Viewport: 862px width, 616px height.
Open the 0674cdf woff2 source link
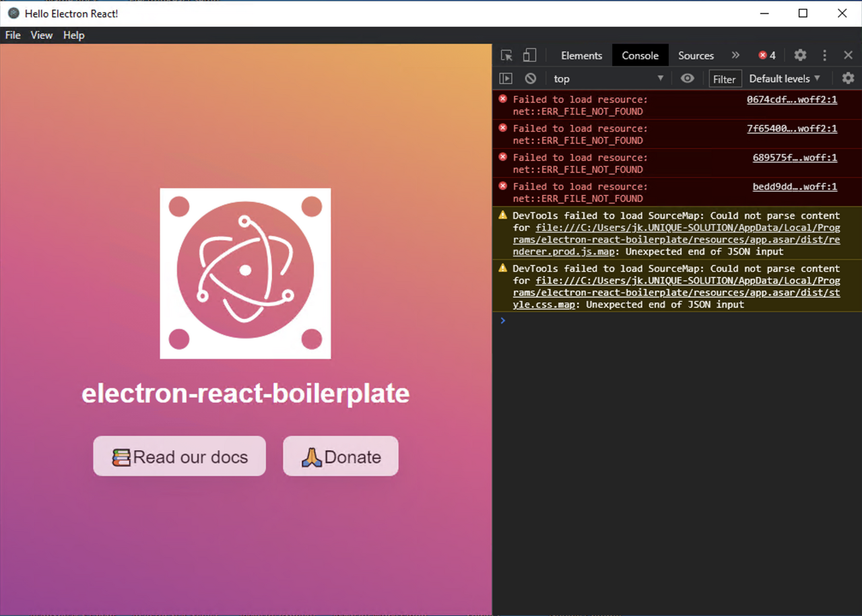[x=792, y=100]
